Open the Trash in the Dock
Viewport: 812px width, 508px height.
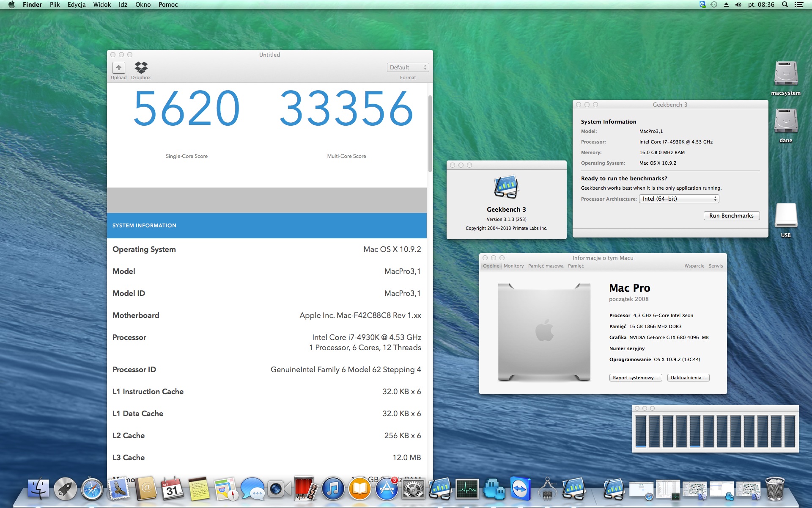click(775, 489)
